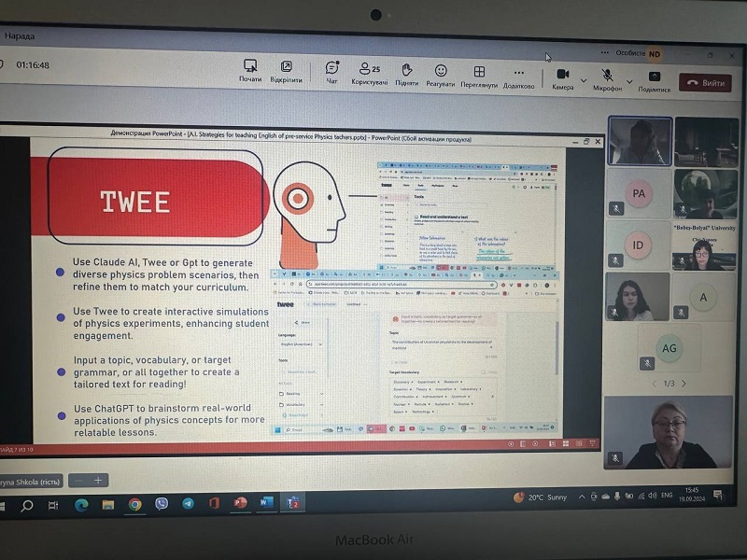Toggle the Камера camera button
Image resolution: width=747 pixels, height=560 pixels.
point(563,79)
